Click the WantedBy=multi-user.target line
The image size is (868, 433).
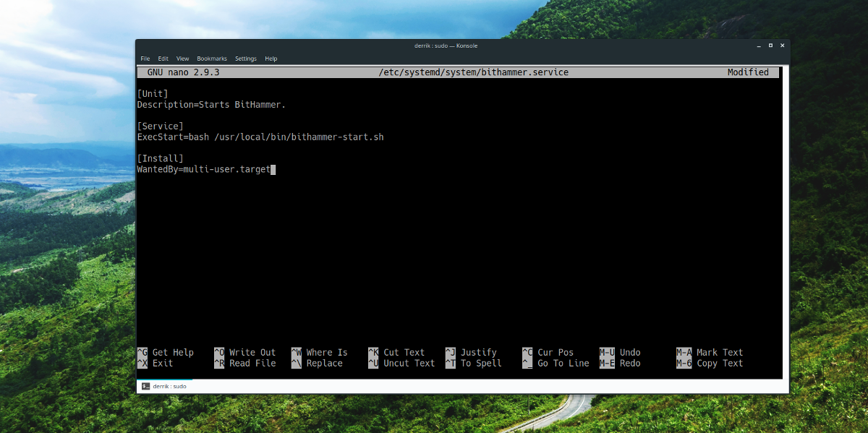tap(203, 169)
